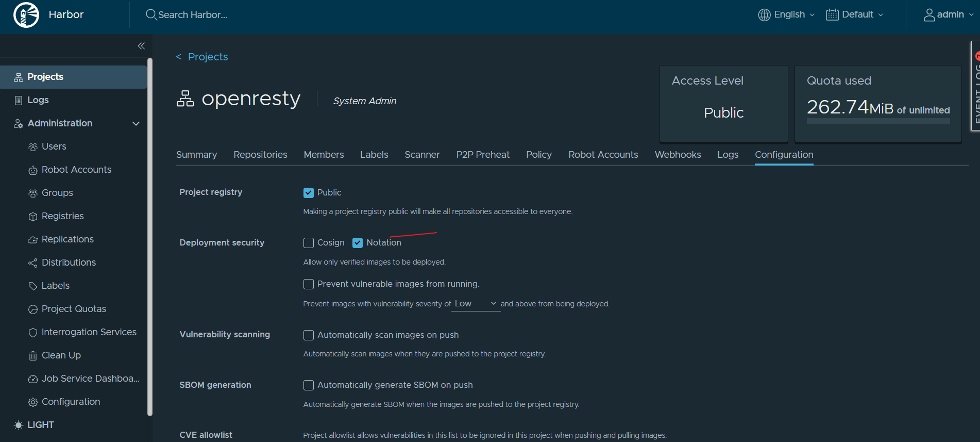The image size is (980, 442).
Task: Open the vulnerability severity Low dropdown
Action: click(476, 304)
